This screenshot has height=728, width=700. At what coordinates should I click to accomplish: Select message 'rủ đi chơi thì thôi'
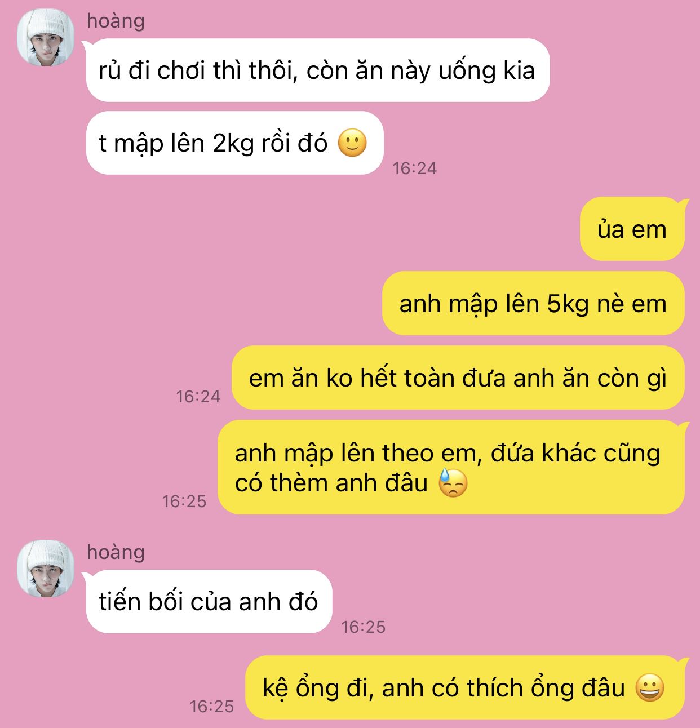(317, 70)
